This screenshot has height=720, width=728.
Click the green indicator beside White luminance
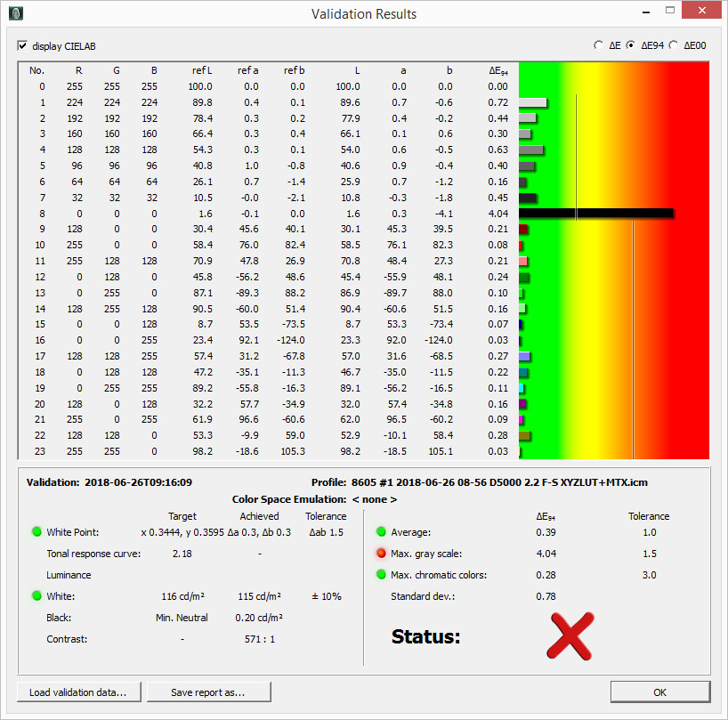pos(36,594)
